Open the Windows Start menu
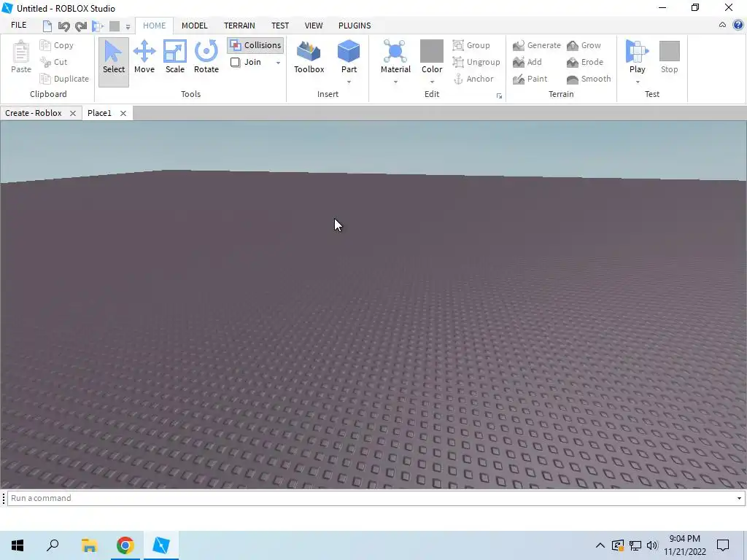 pos(18,545)
